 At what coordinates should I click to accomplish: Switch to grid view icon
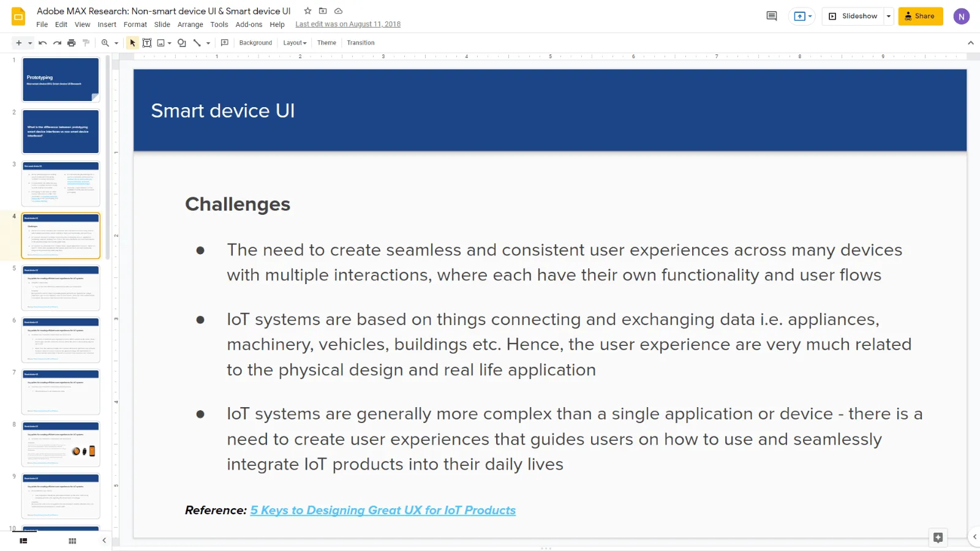click(x=72, y=541)
